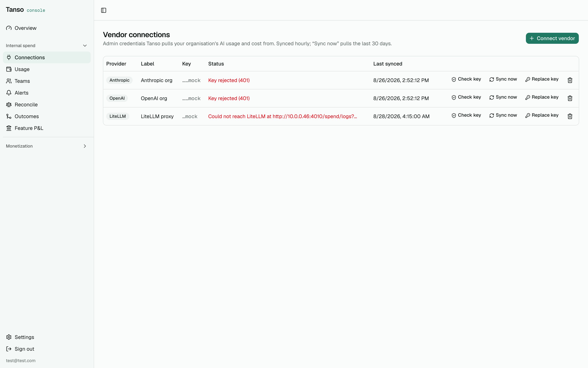Image resolution: width=588 pixels, height=368 pixels.
Task: Click the 8/28/2026, 4:15:00 AM timestamp
Action: pos(401,116)
